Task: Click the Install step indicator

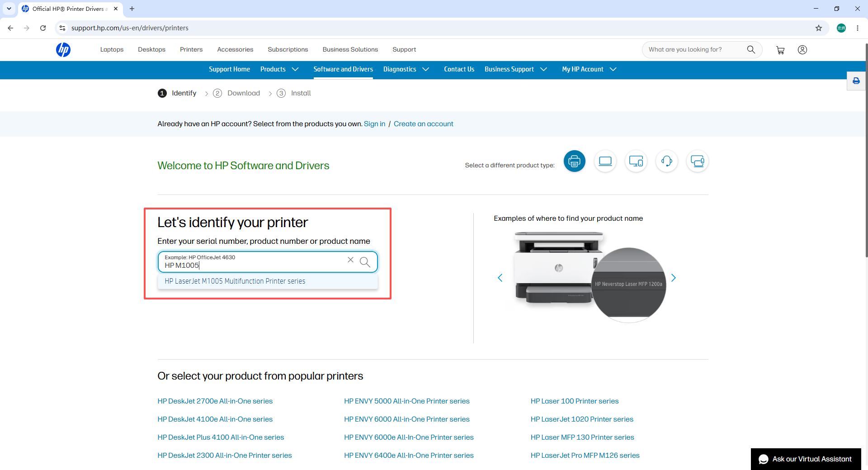Action: tap(294, 93)
